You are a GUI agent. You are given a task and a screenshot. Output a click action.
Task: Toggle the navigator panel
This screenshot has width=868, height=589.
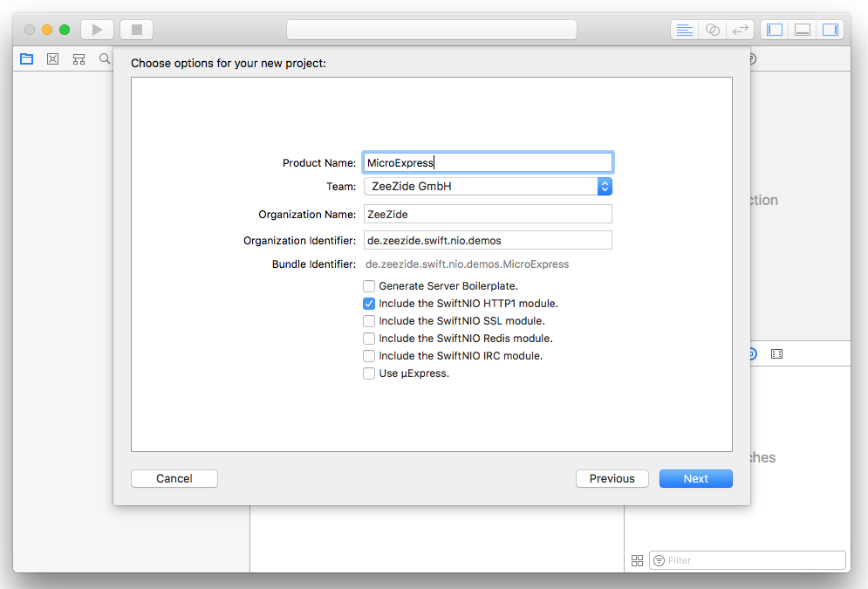pos(775,30)
